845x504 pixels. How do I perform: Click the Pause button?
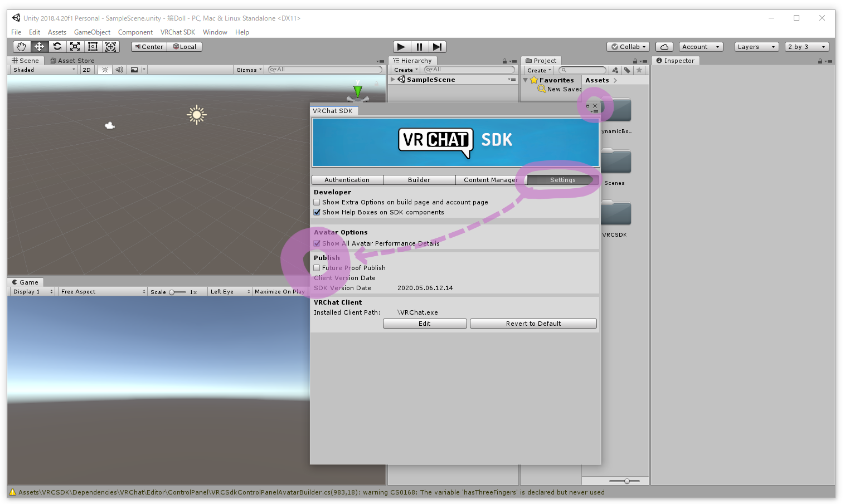tap(420, 47)
